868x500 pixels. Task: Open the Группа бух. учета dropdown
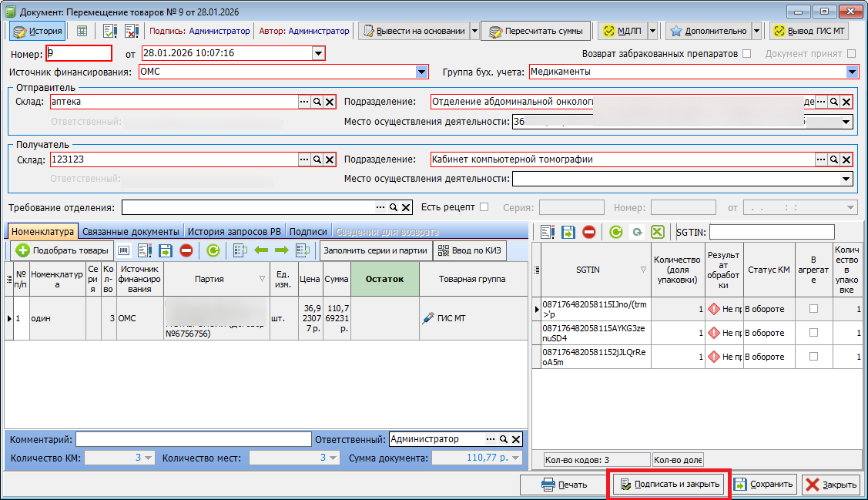[852, 72]
